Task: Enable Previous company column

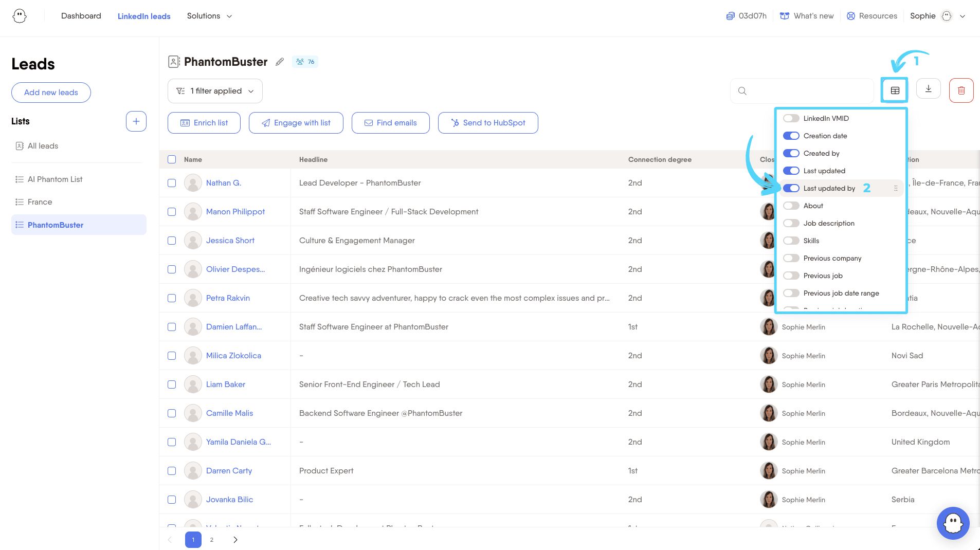Action: pos(791,258)
